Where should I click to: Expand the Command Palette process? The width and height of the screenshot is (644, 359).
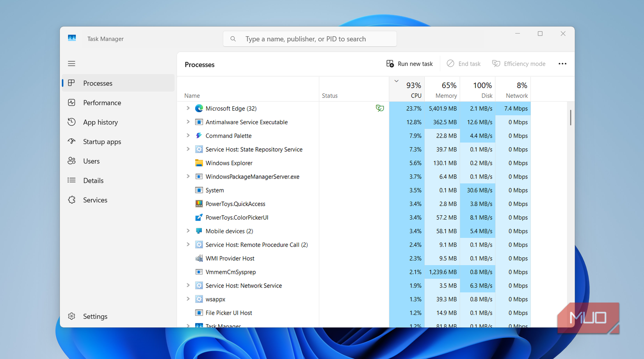188,136
